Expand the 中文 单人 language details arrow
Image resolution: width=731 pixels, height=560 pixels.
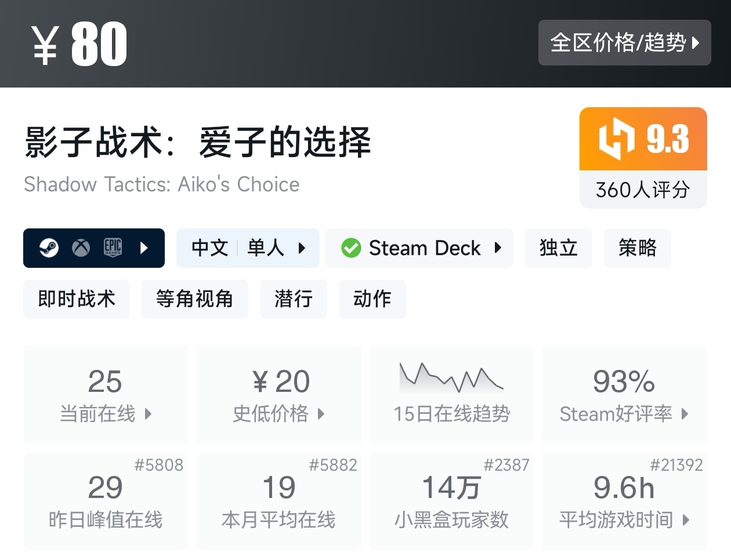[x=302, y=248]
